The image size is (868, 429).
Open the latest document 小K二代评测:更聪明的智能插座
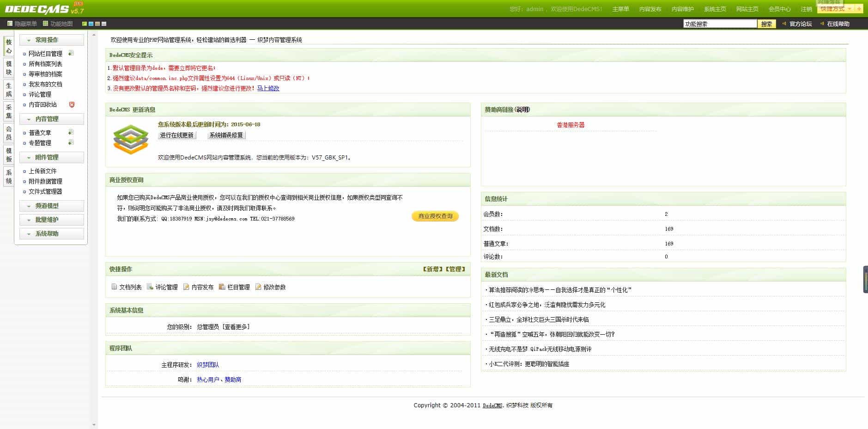point(529,364)
